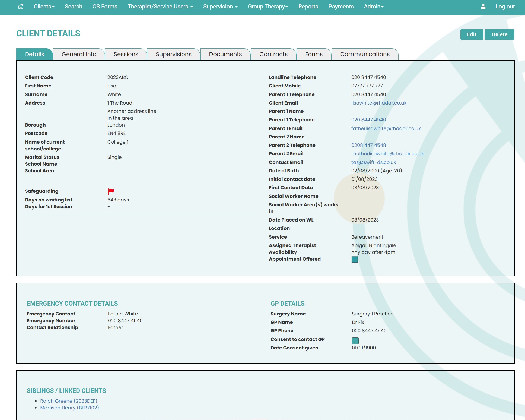The height and width of the screenshot is (420, 525).
Task: Expand the Clients dropdown menu
Action: point(44,7)
